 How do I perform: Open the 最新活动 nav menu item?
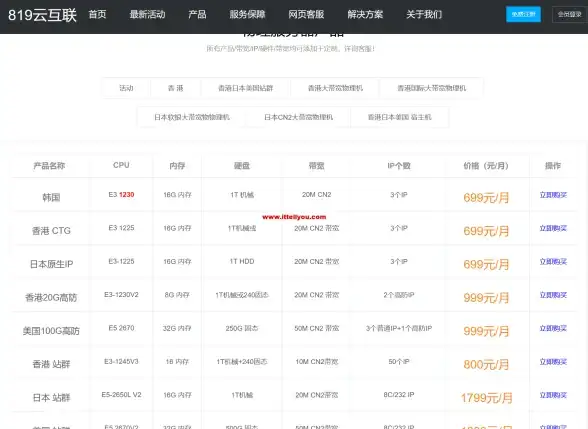(147, 15)
